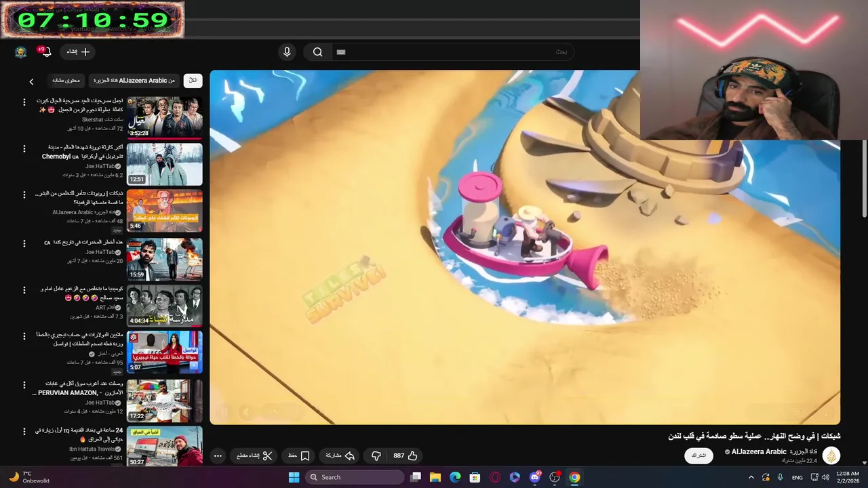The width and height of the screenshot is (868, 488).
Task: Open options for the PERUVIAN AMAZON video
Action: [x=24, y=386]
